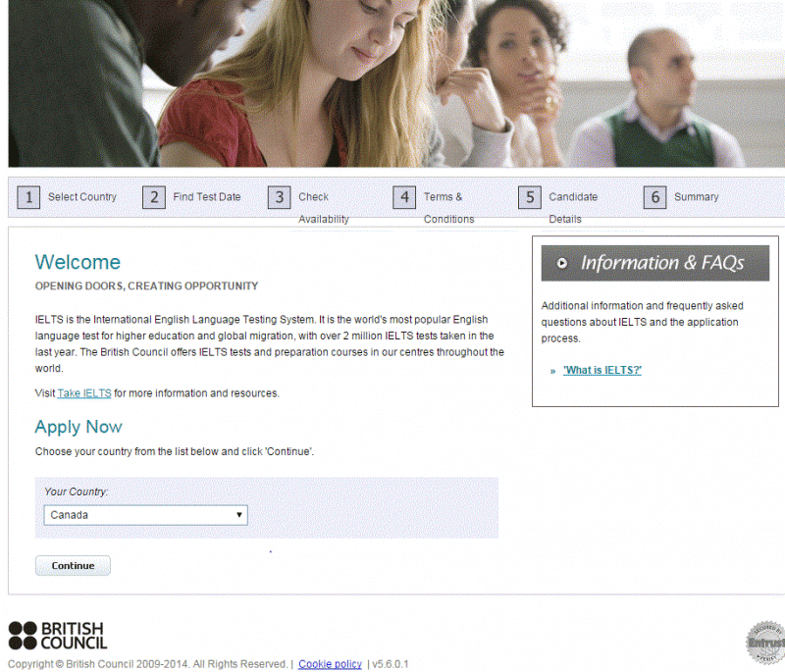The width and height of the screenshot is (785, 672).
Task: Click the step 6 number box
Action: 654,197
